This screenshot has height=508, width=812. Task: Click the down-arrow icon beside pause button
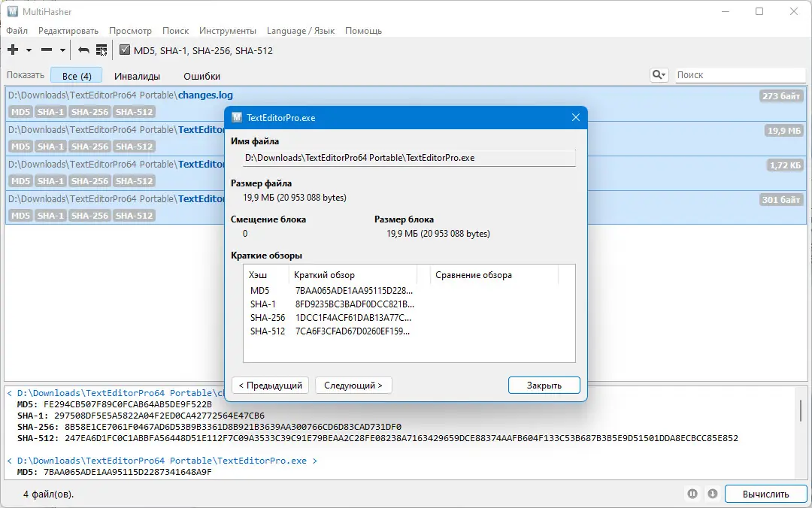[x=713, y=494]
